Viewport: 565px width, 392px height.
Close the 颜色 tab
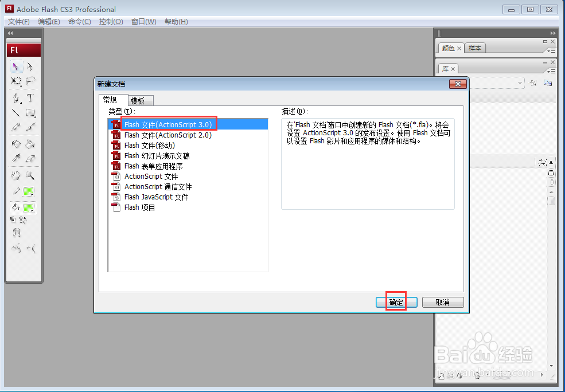tap(459, 49)
